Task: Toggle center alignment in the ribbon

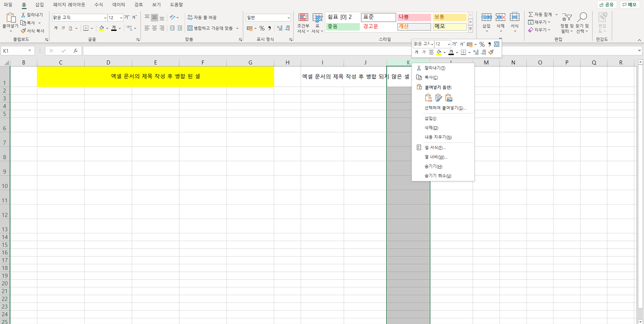Action: (x=154, y=28)
